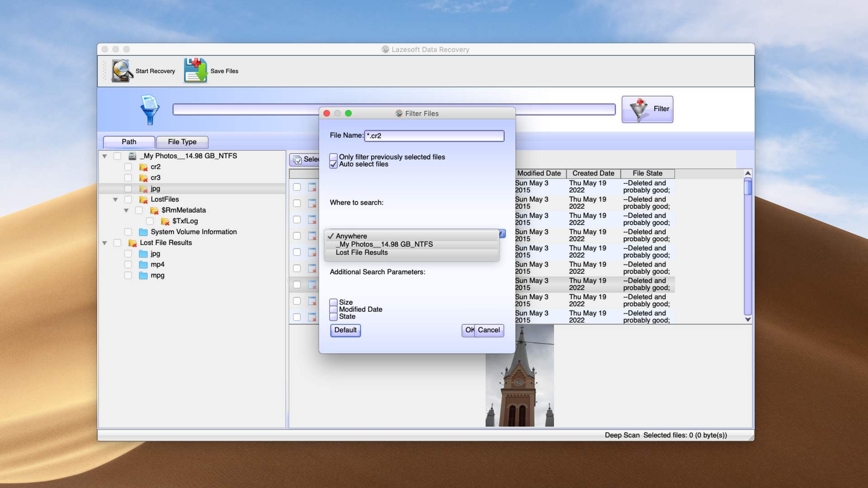Click the mp4 folder icon

[143, 264]
